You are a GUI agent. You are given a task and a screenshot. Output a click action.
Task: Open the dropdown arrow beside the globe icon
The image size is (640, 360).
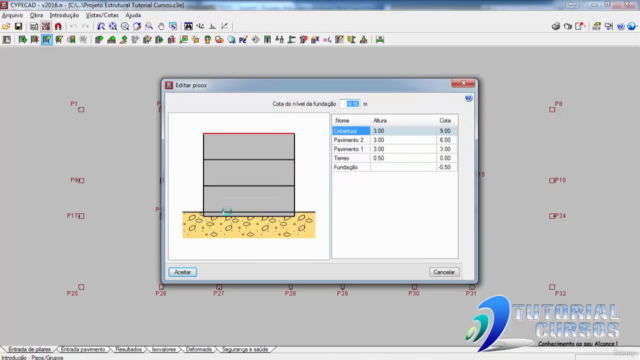(x=637, y=27)
